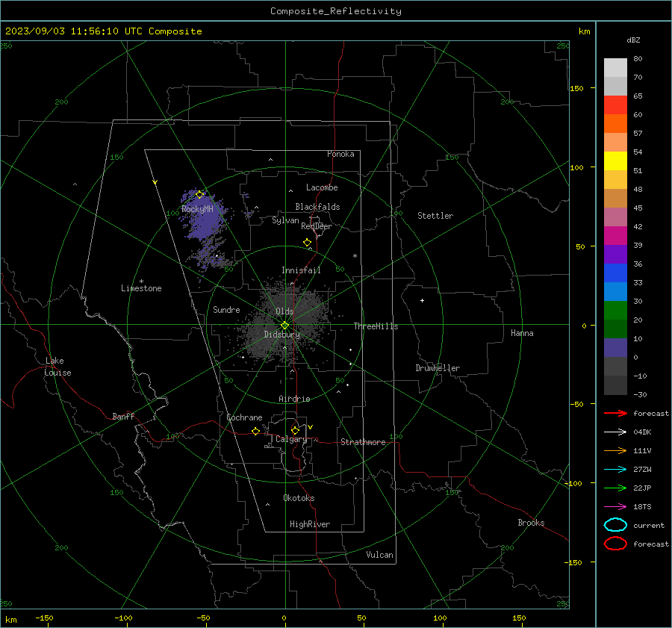Click the Innisfail town label
This screenshot has height=628, width=672.
pyautogui.click(x=301, y=270)
